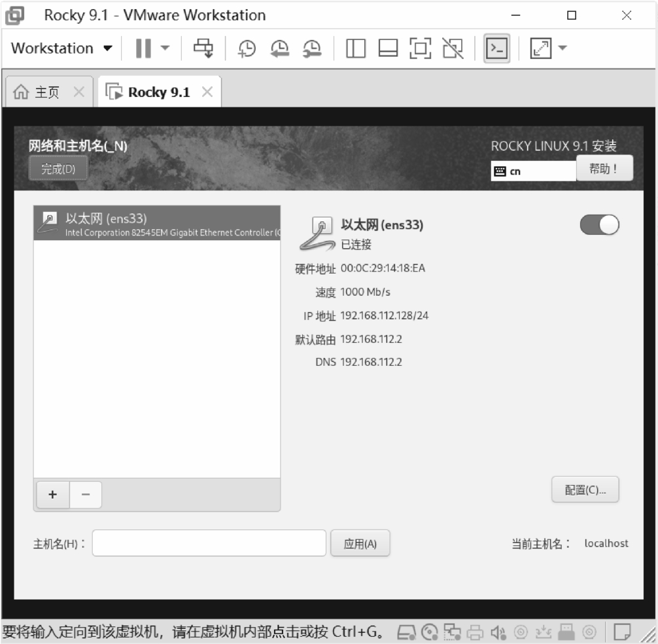Revert to the previous snapshot
The image size is (658, 644).
[x=279, y=48]
